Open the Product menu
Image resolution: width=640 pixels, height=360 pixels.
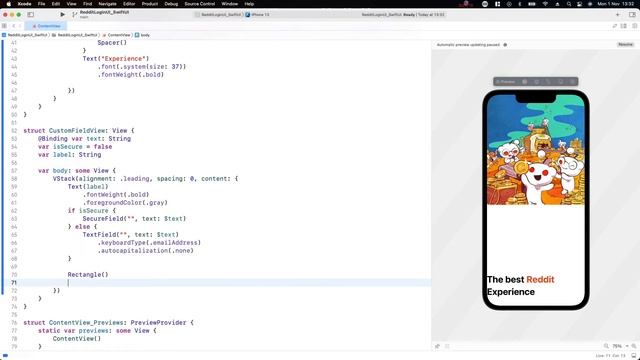pyautogui.click(x=150, y=4)
